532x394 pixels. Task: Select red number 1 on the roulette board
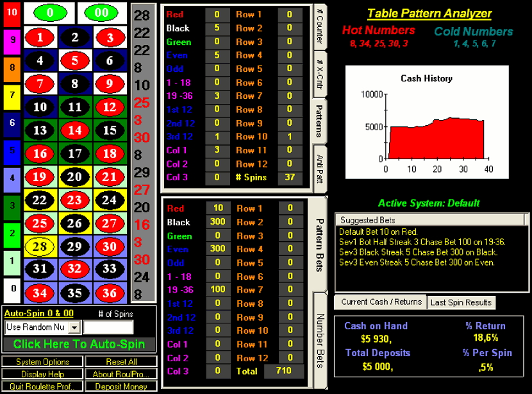[x=40, y=38]
